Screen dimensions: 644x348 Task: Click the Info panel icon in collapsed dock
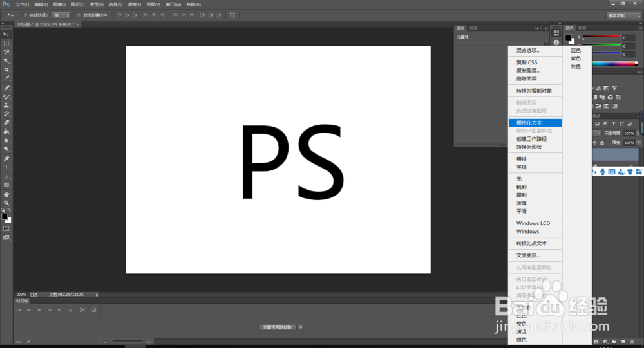click(x=556, y=42)
